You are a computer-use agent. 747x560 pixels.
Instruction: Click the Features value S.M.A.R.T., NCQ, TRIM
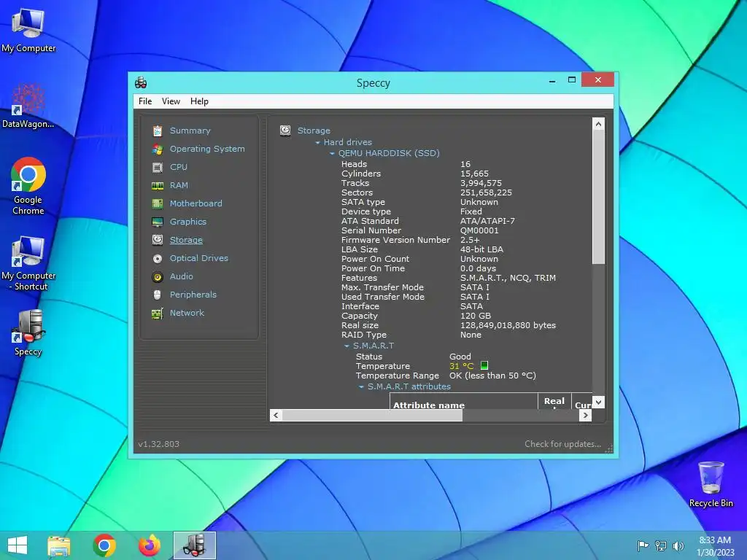tap(508, 278)
